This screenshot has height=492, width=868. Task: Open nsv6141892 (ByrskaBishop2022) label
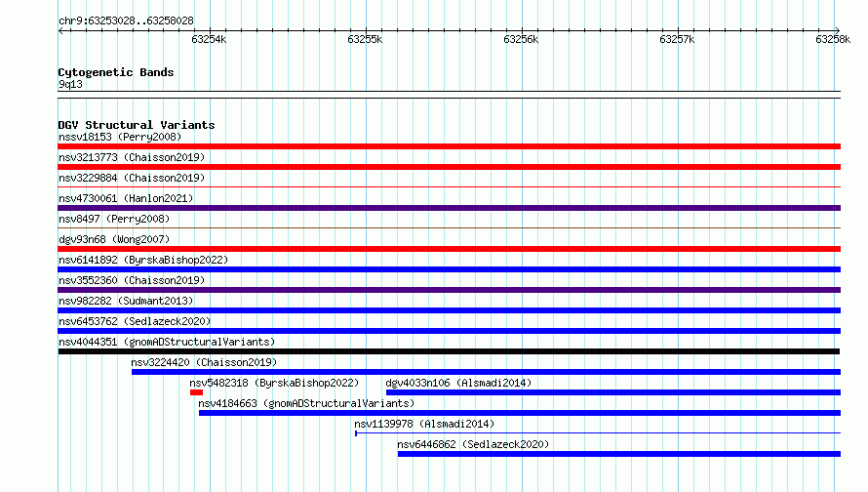point(143,260)
